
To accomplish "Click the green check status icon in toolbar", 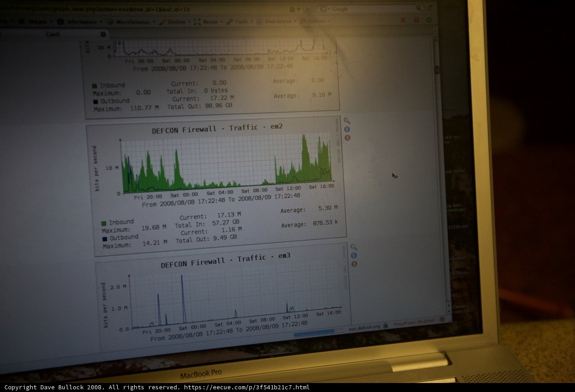I will pos(429,20).
